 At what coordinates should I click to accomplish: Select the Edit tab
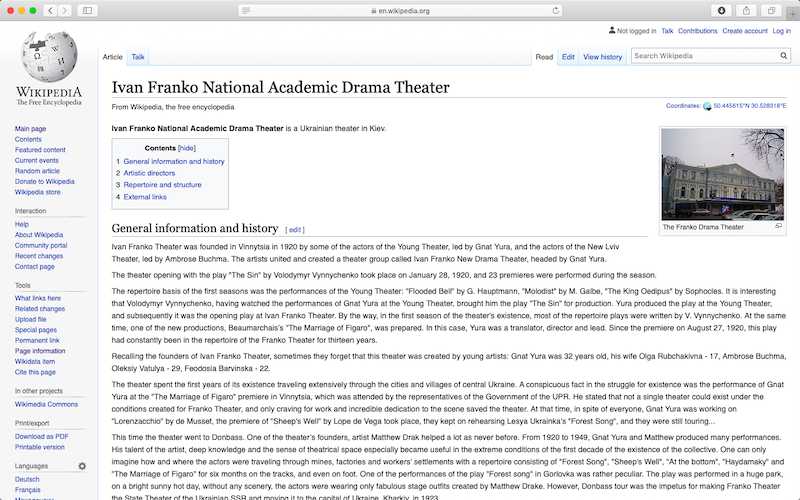pos(568,57)
